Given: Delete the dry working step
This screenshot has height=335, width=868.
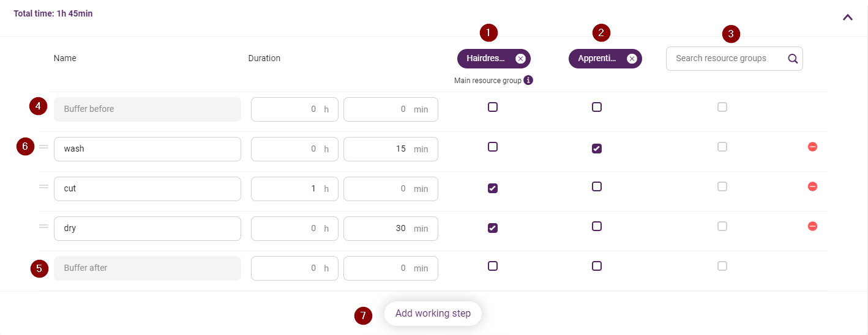Looking at the screenshot, I should point(812,226).
